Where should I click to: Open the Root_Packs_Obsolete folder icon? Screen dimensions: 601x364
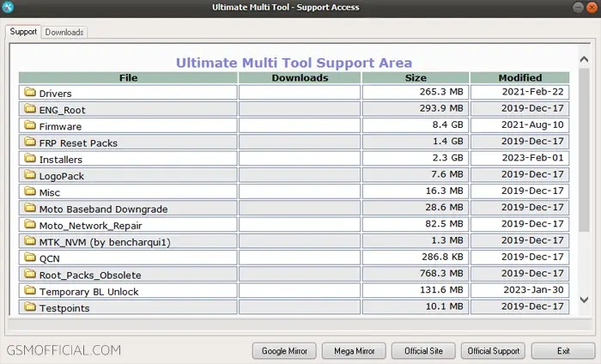click(x=30, y=273)
